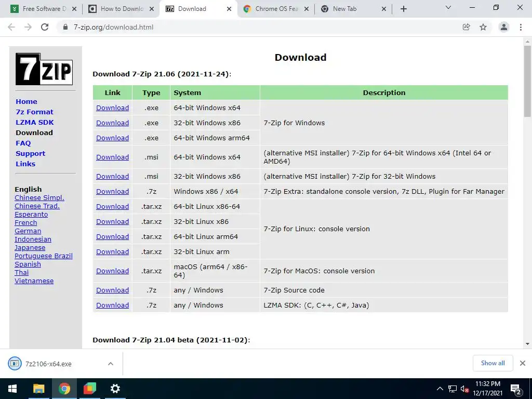Open 7z Format sidebar link

(35, 112)
